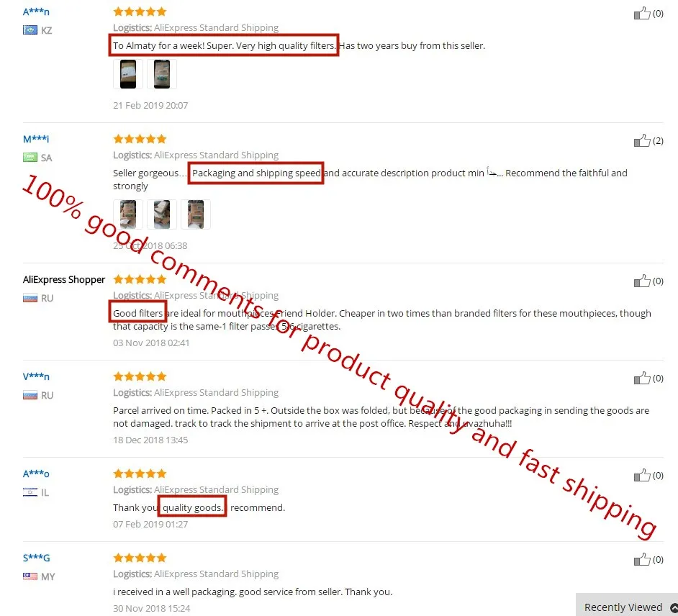Like the A***n review from Kazakhstan
This screenshot has width=678, height=616.
(642, 14)
